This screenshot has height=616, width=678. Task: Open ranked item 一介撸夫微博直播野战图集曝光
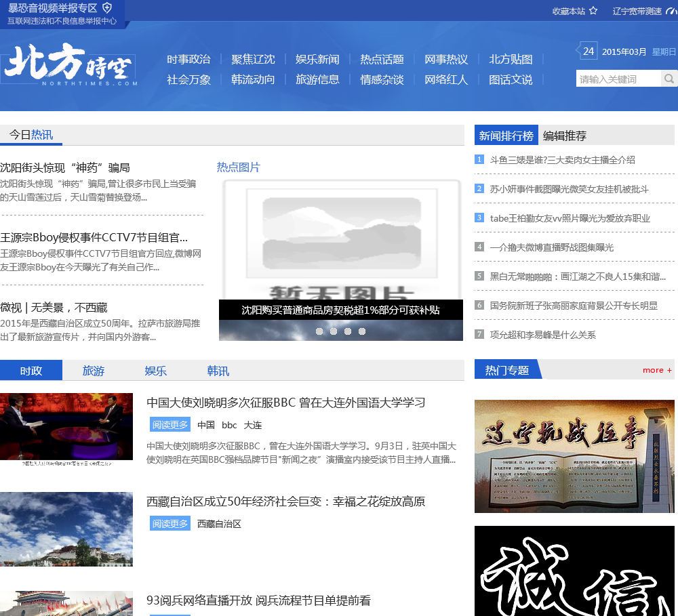[x=551, y=247]
